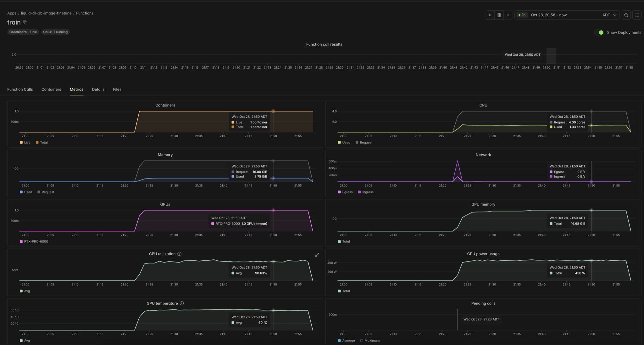Open the liquid-d1-3b-image-finetune breadcrumb
644x345 pixels.
pyautogui.click(x=46, y=13)
